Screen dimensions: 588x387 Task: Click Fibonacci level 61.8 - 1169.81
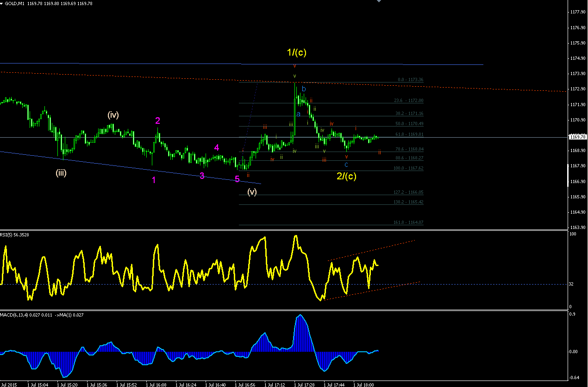(x=409, y=134)
